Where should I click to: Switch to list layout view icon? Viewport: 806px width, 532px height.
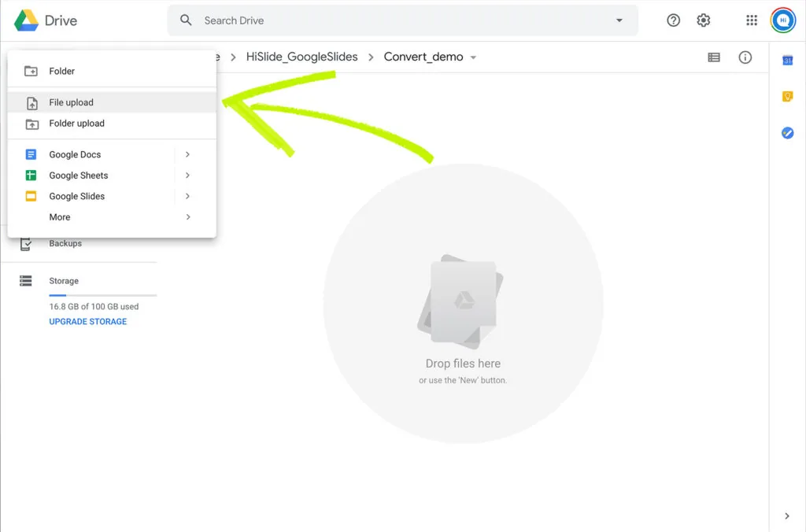(713, 57)
